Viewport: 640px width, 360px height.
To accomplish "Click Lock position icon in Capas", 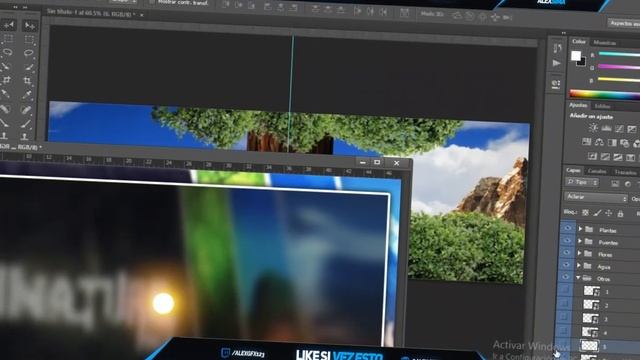I will 609,213.
